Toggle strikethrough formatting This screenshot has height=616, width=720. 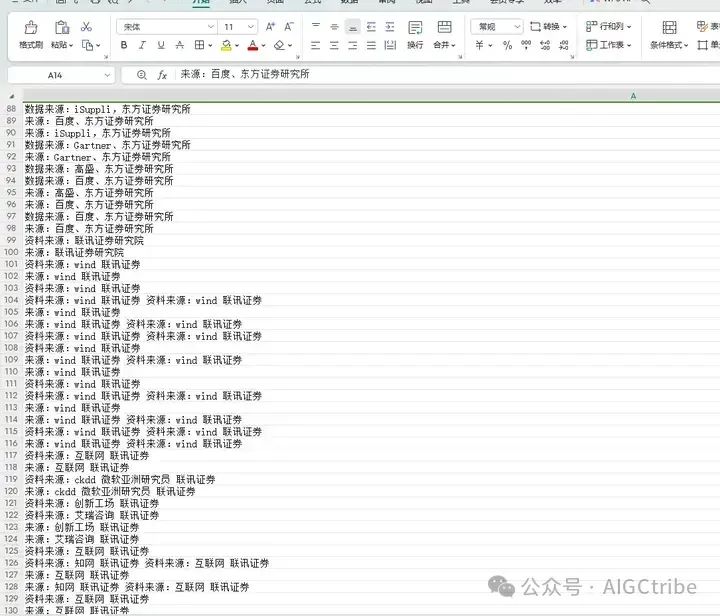[180, 45]
